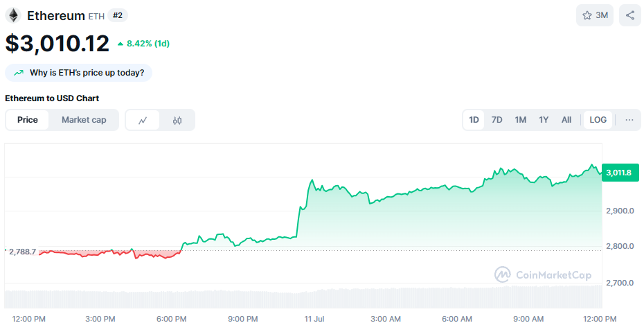Click the 3M watchlist count

pos(602,15)
